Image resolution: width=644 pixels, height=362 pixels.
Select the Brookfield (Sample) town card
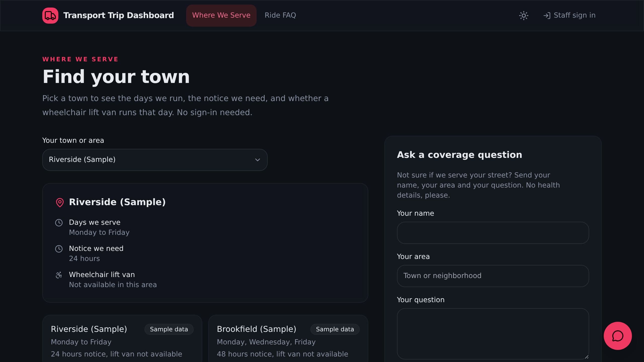(x=288, y=338)
